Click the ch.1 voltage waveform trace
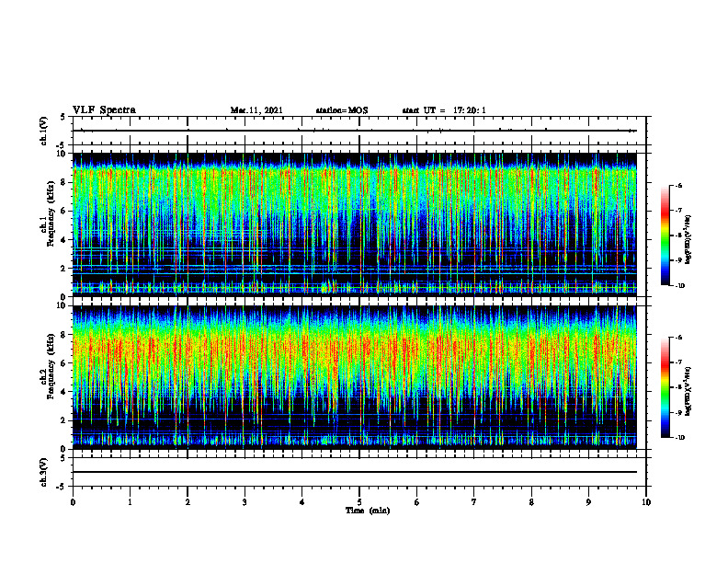The height and width of the screenshot is (563, 728). tap(354, 131)
